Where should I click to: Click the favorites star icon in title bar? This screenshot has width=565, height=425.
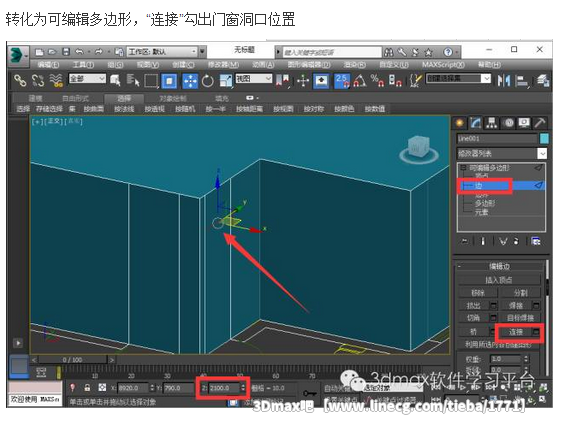(428, 53)
